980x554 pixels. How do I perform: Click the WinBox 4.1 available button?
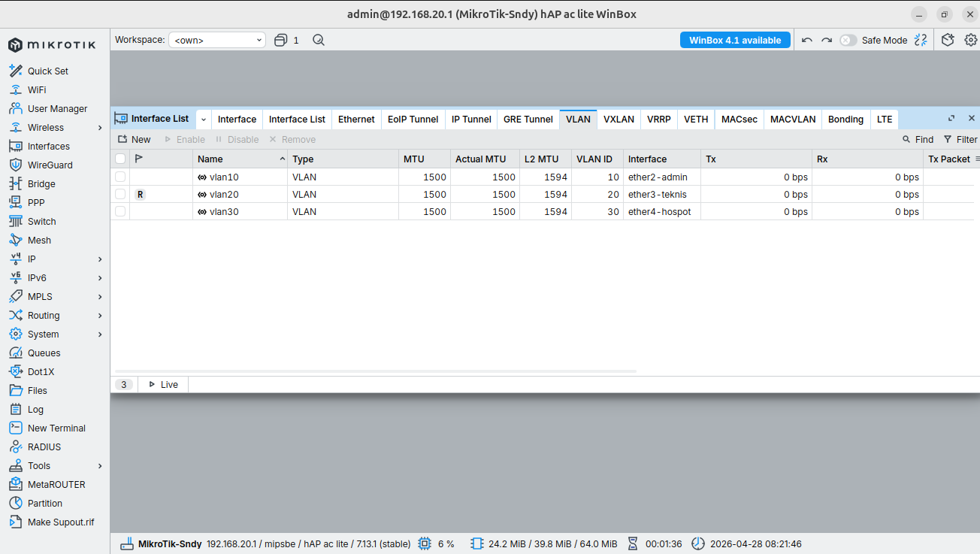click(x=735, y=40)
